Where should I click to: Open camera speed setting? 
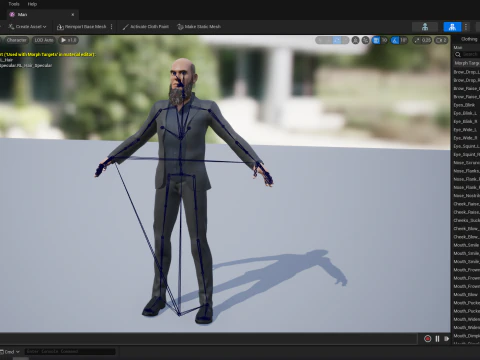441,40
